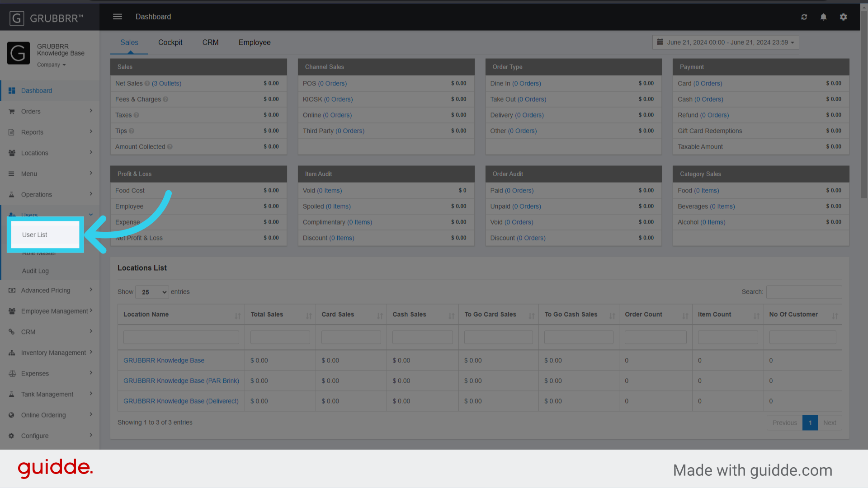This screenshot has width=868, height=488.
Task: Click the Dashboard grid icon
Action: 12,91
